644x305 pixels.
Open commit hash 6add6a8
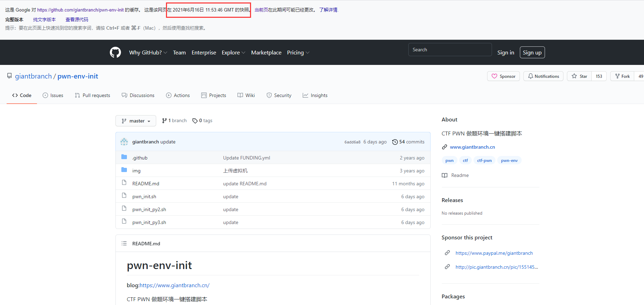[353, 142]
